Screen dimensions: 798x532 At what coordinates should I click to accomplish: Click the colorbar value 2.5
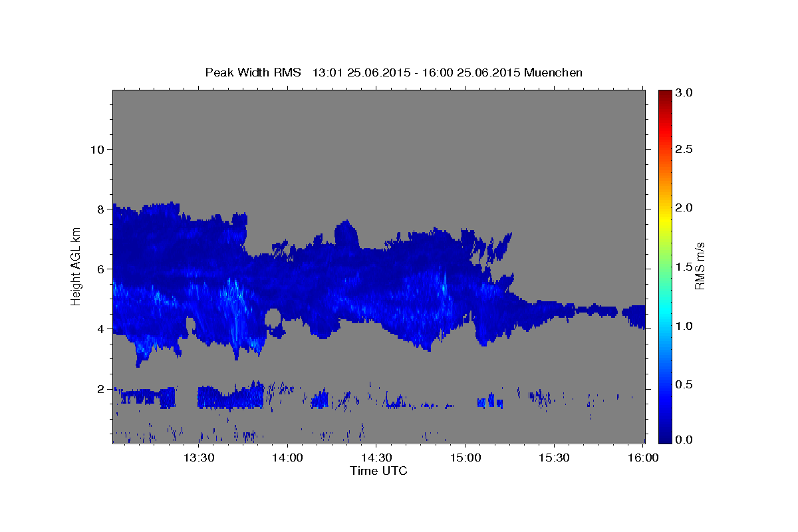684,149
